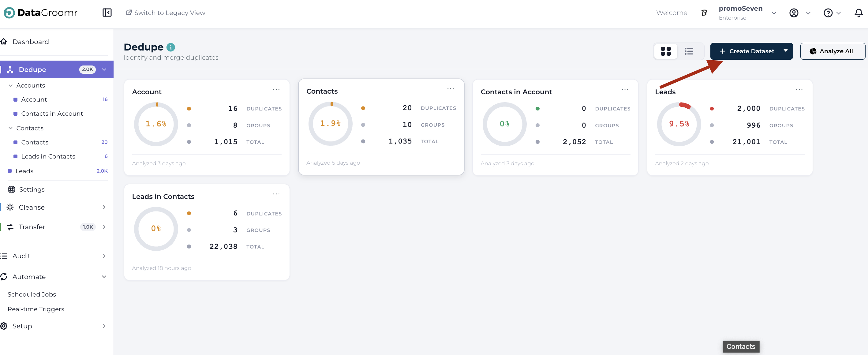This screenshot has height=355, width=868.
Task: Select Leads in Contacts tree item
Action: (x=48, y=156)
